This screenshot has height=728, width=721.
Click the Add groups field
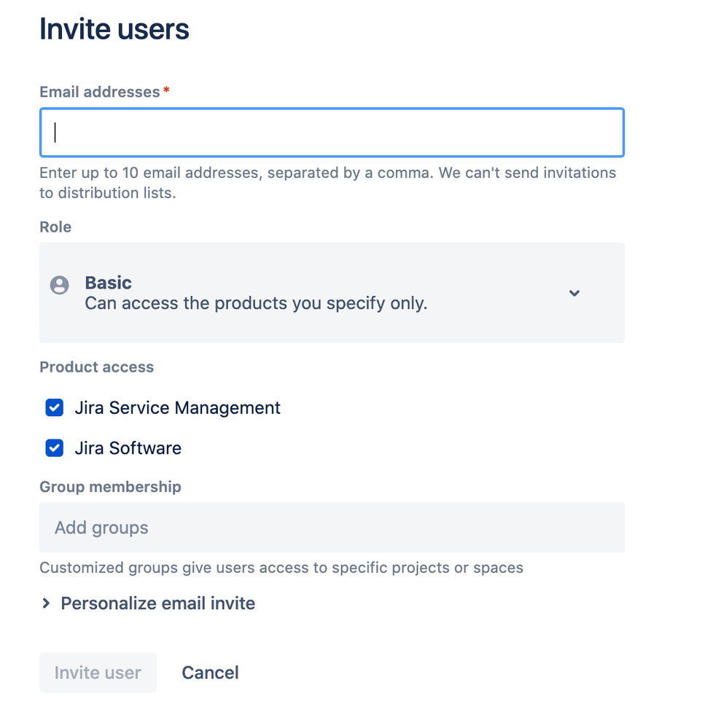(x=332, y=528)
